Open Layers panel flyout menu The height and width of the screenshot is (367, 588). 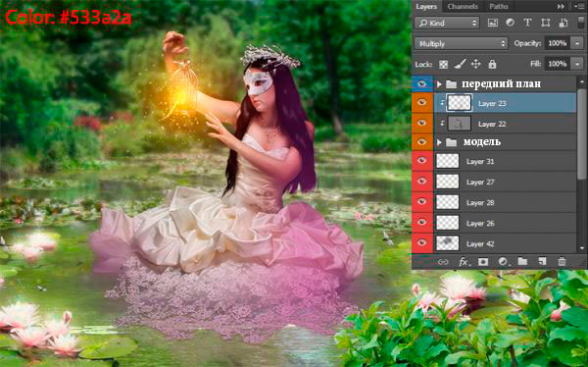580,7
